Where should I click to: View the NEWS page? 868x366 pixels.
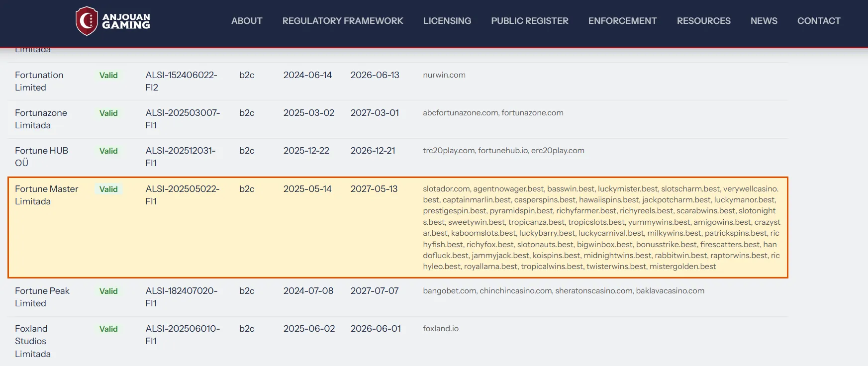[764, 21]
